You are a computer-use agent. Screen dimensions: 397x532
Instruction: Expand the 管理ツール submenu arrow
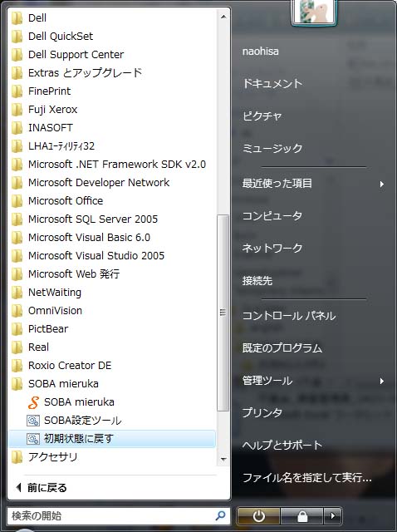click(382, 381)
